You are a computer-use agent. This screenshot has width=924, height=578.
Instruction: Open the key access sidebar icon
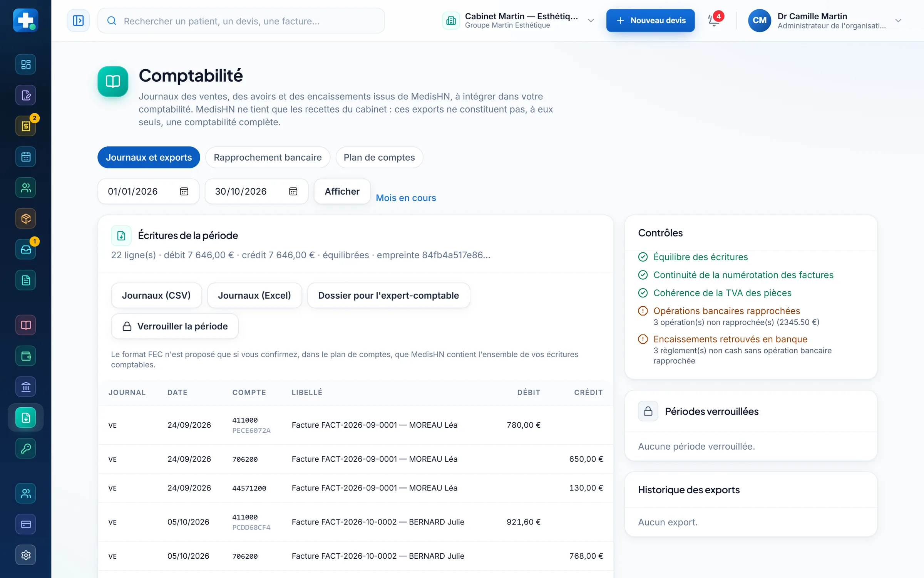(26, 449)
